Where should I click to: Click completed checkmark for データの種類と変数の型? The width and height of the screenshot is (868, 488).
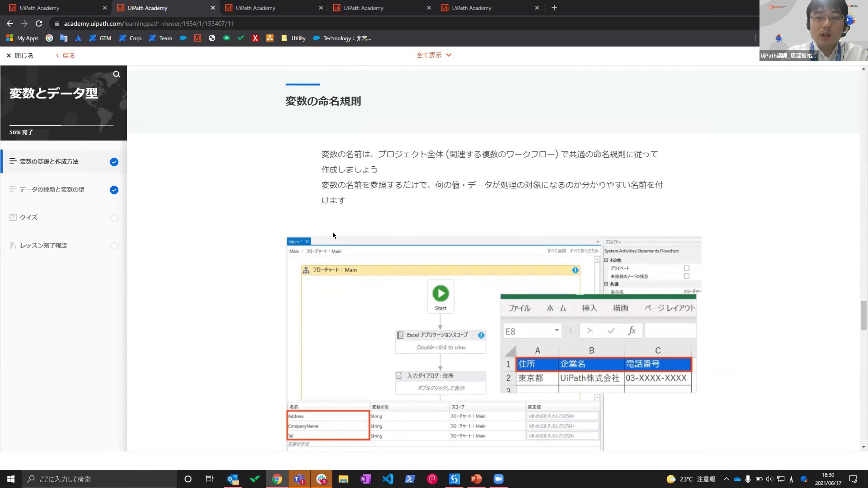(x=114, y=190)
